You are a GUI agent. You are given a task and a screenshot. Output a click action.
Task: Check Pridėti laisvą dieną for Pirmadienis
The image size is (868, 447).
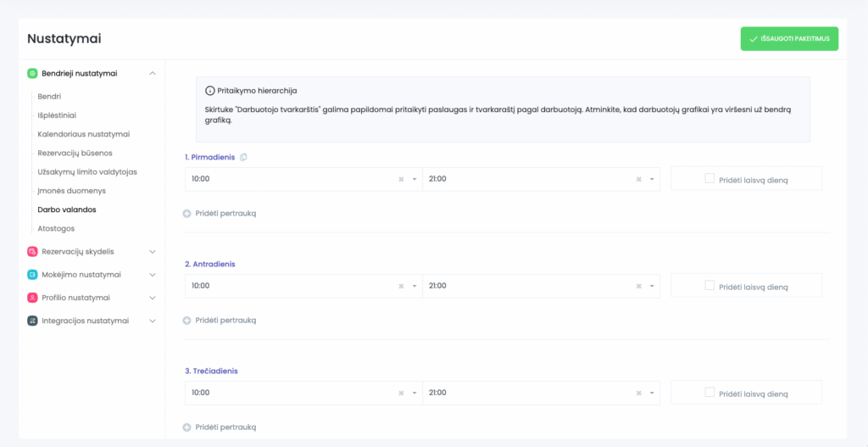pyautogui.click(x=709, y=178)
